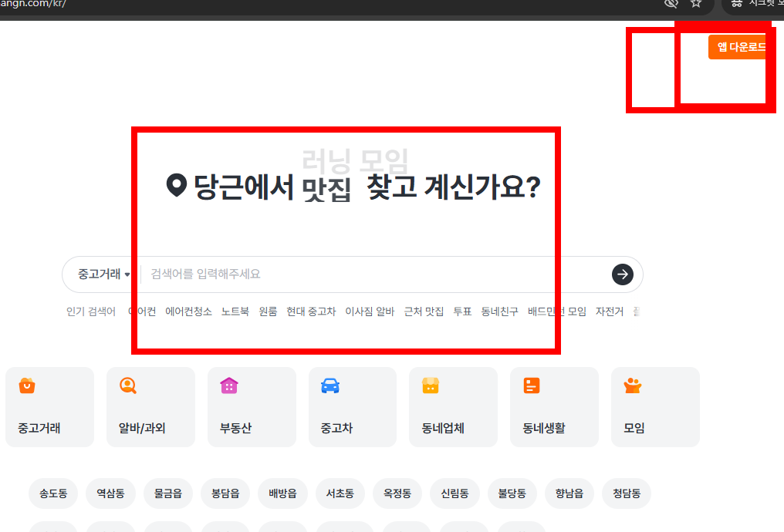Select popular search term 배드민턴 모임

click(557, 311)
